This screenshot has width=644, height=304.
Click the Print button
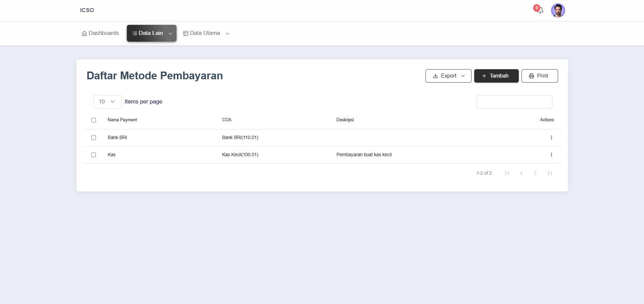539,76
